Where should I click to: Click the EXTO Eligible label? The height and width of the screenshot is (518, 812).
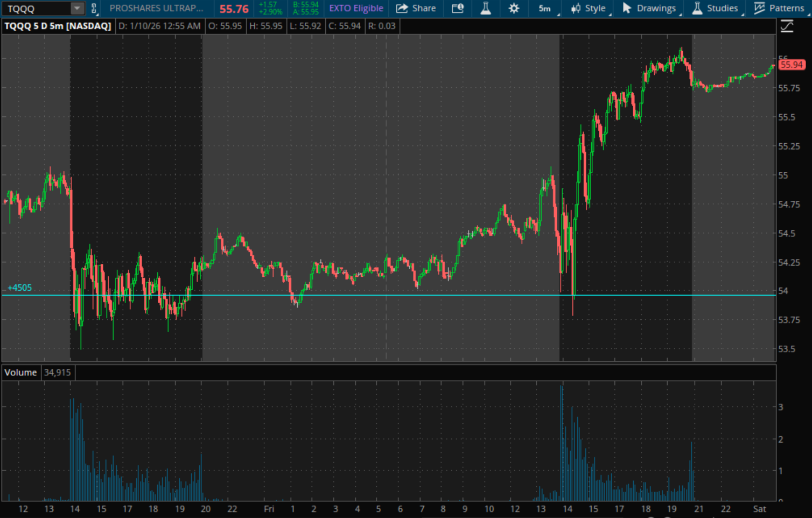356,9
